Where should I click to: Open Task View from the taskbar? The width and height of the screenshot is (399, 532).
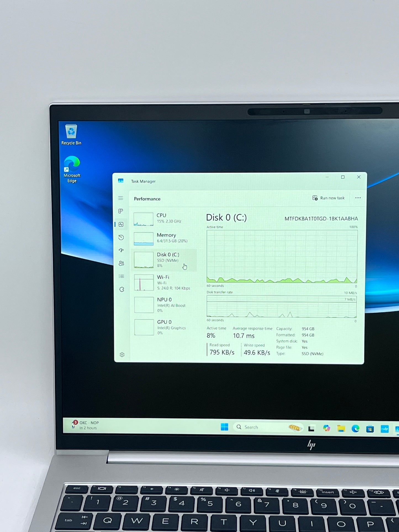pyautogui.click(x=311, y=428)
